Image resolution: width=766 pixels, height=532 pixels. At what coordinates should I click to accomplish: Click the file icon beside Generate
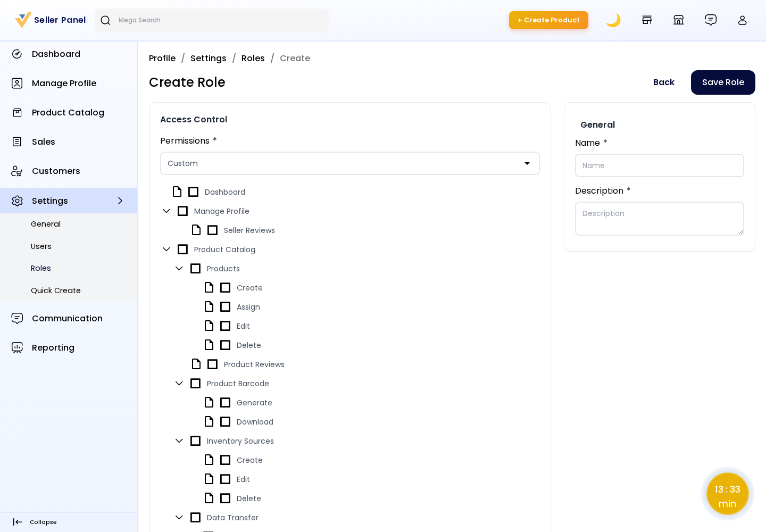[209, 402]
